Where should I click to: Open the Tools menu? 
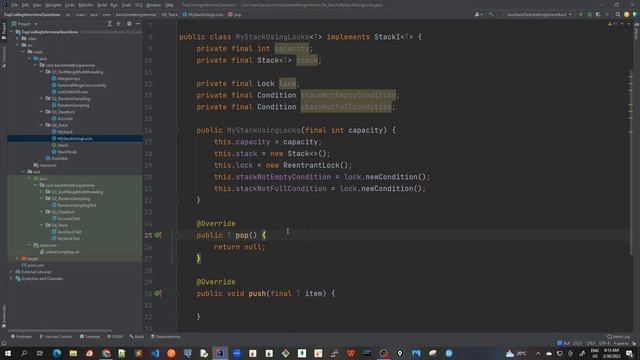pyautogui.click(x=126, y=5)
